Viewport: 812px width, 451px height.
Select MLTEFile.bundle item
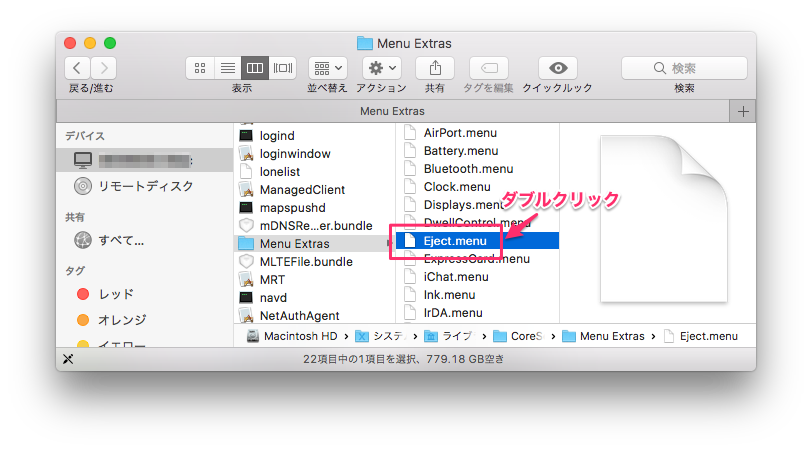coord(314,261)
